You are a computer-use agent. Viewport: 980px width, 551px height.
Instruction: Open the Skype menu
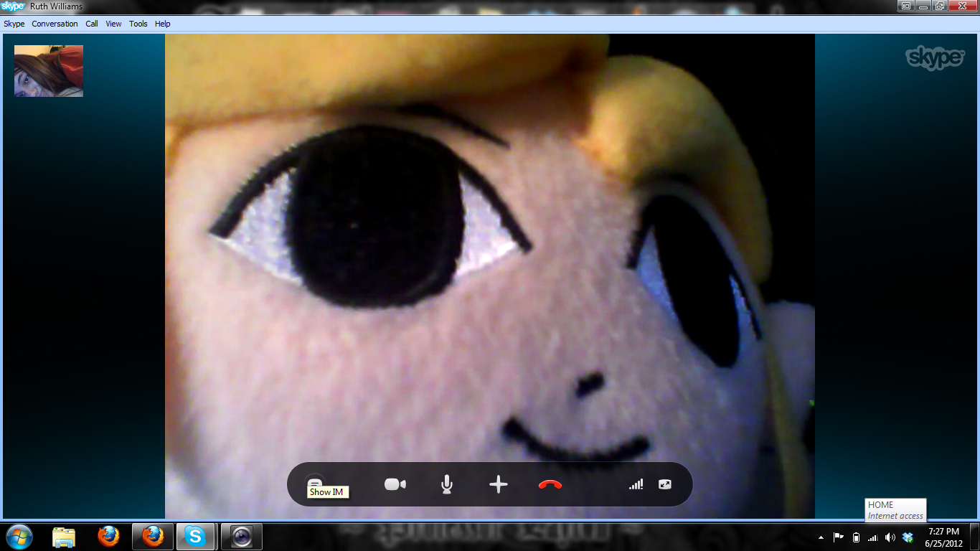(14, 24)
